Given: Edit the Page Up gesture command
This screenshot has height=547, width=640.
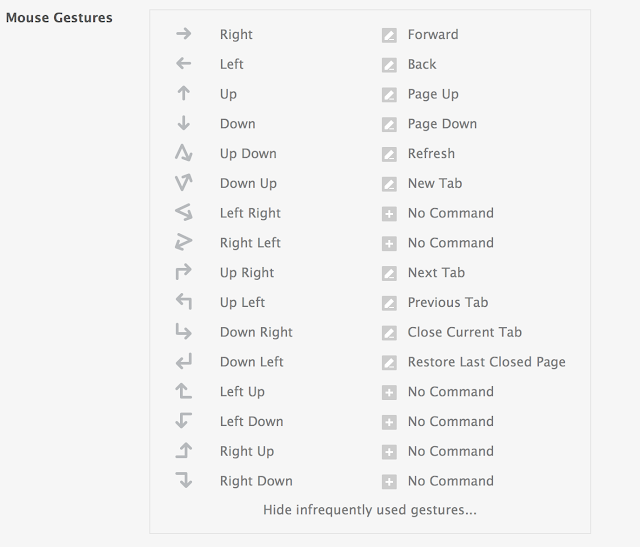Looking at the screenshot, I should (389, 95).
